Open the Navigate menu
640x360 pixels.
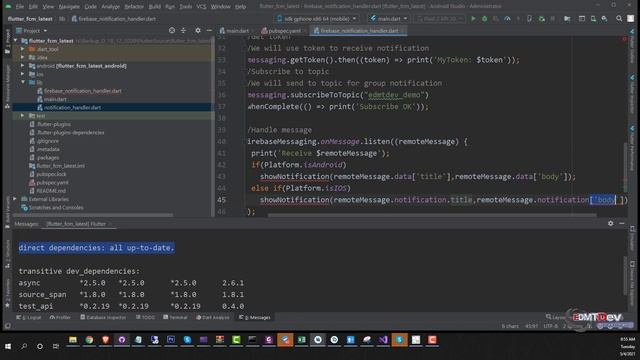click(69, 7)
